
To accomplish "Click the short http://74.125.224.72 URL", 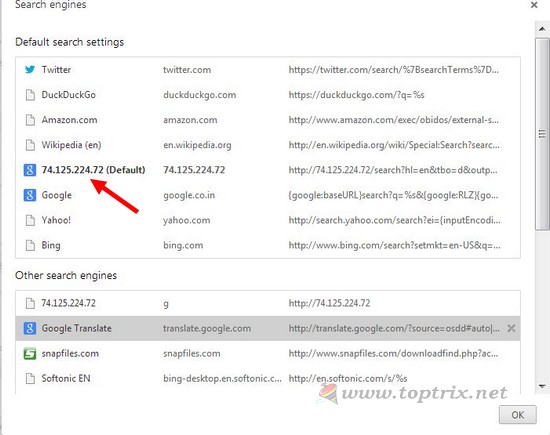I will tap(329, 303).
